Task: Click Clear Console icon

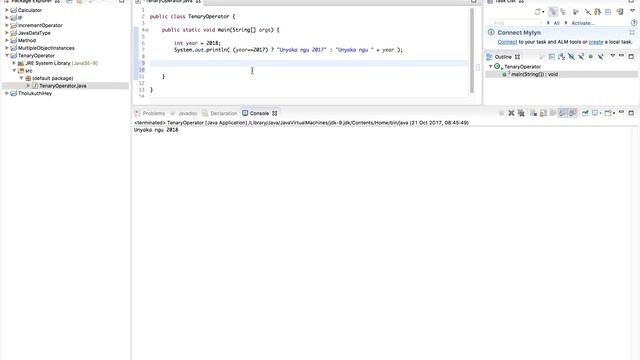Action: point(533,113)
